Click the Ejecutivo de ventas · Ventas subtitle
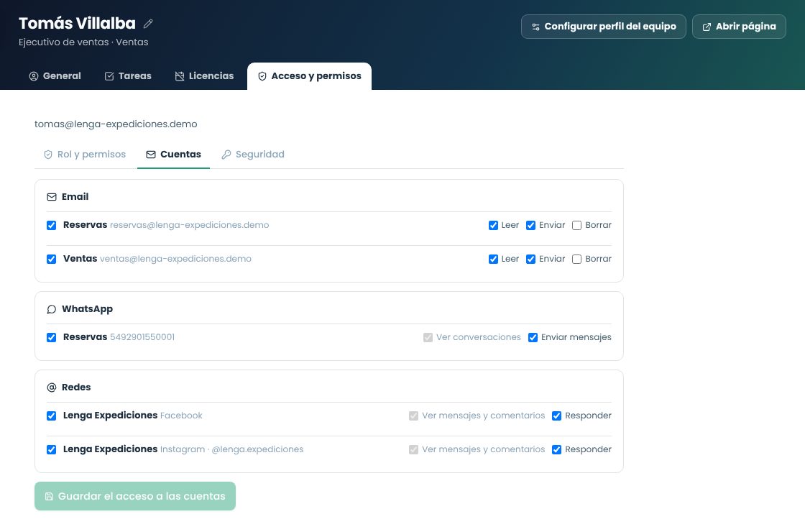 pos(83,42)
